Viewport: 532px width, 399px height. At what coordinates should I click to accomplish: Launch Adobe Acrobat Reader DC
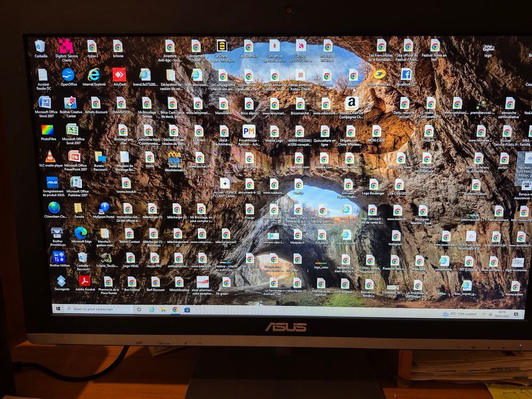[x=44, y=75]
